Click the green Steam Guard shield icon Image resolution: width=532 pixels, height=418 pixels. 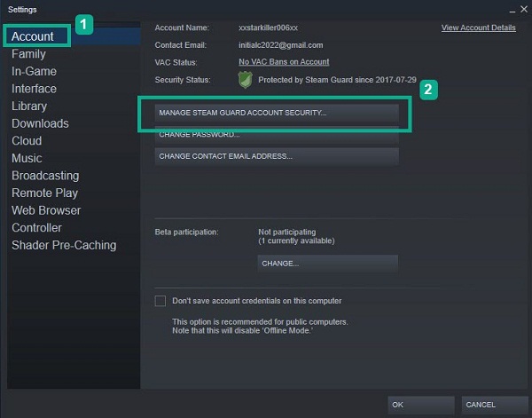245,80
